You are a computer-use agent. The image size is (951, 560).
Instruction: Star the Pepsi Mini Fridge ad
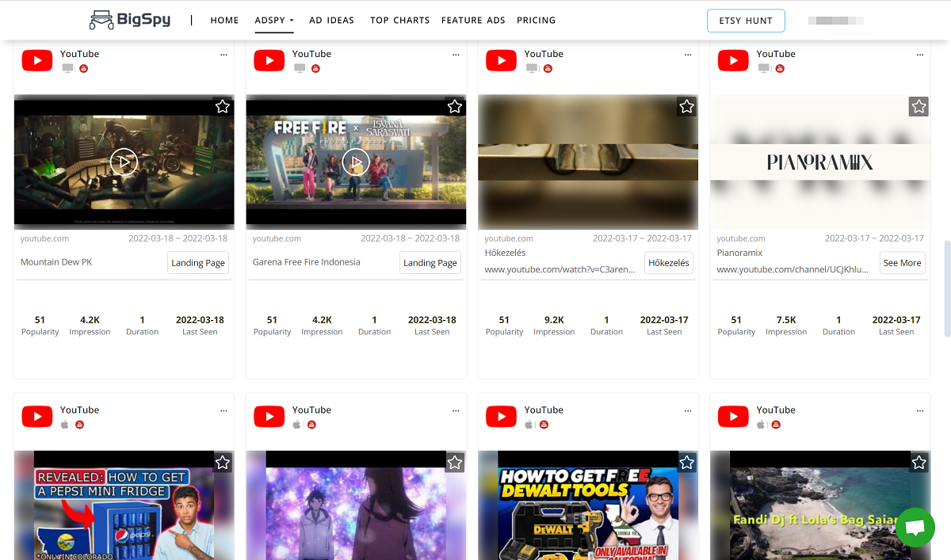(223, 462)
